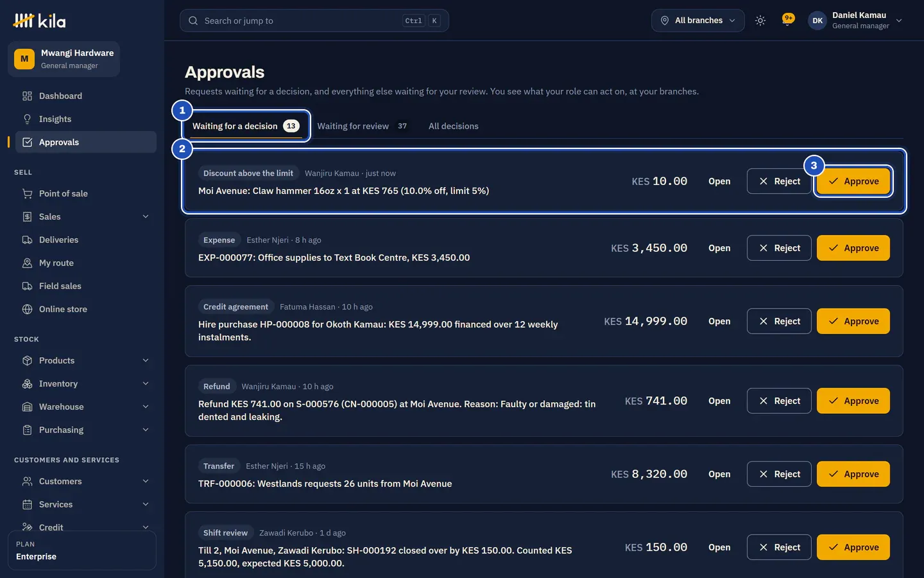Viewport: 924px width, 578px height.
Task: Switch to the Waiting for a decision tab
Action: click(x=246, y=126)
